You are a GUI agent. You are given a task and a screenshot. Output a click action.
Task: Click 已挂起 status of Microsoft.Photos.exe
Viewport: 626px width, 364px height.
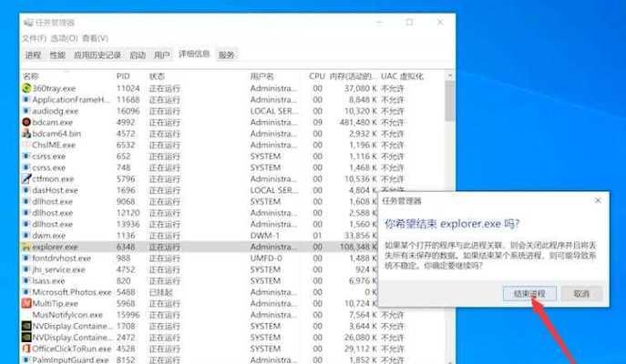tap(161, 292)
